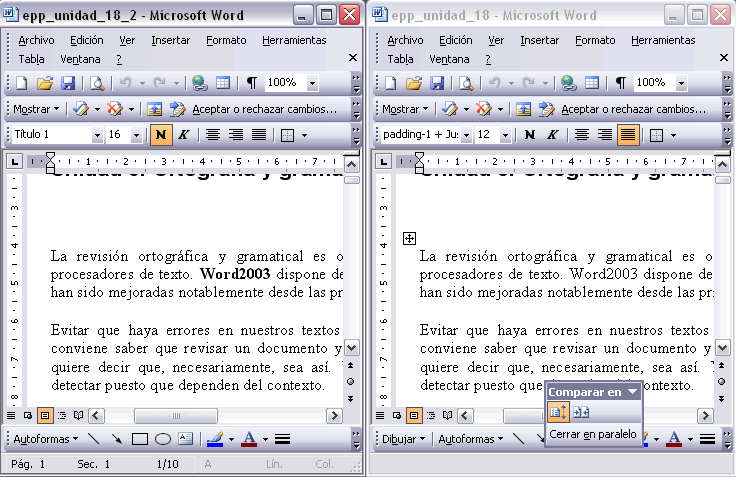
Task: Click synchronous scrolling icon in Comparar en toolbar
Action: tap(558, 413)
